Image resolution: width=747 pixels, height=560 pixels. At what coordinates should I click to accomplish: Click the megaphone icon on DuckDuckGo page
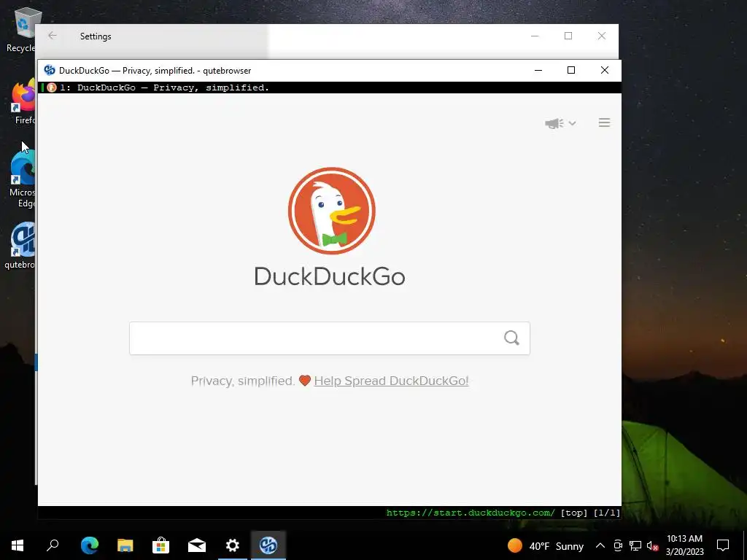click(x=554, y=123)
